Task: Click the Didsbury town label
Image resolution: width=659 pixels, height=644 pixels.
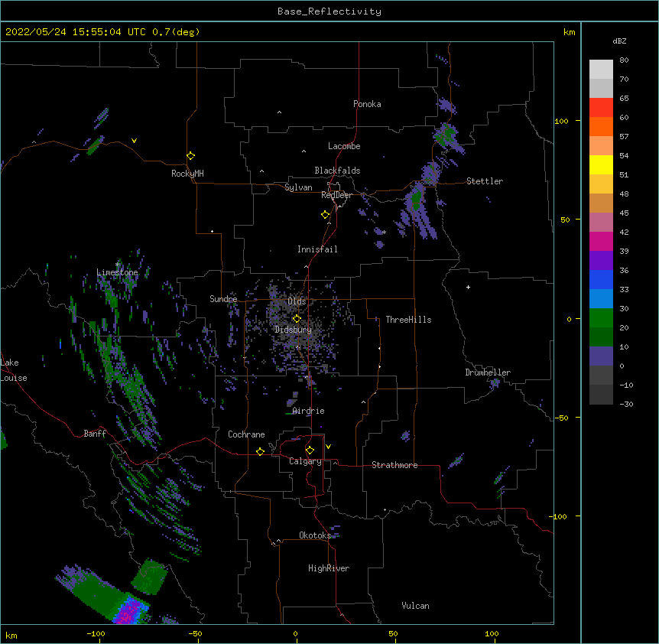Action: (294, 330)
